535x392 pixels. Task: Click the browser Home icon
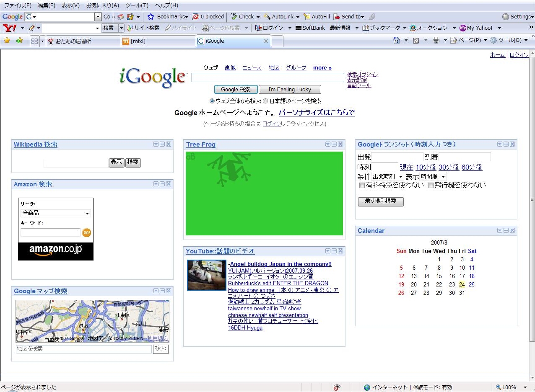click(x=396, y=40)
